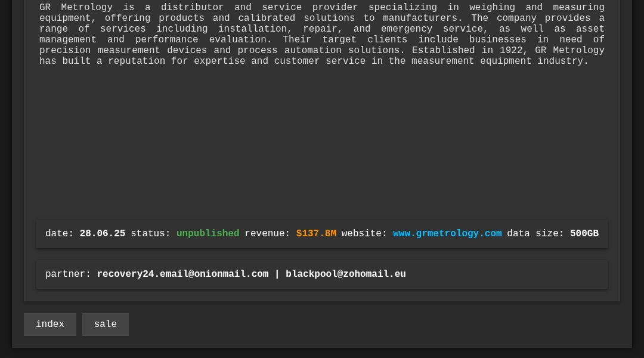Click the 'data size:' label
Image resolution: width=644 pixels, height=358 pixels.
[x=535, y=233]
